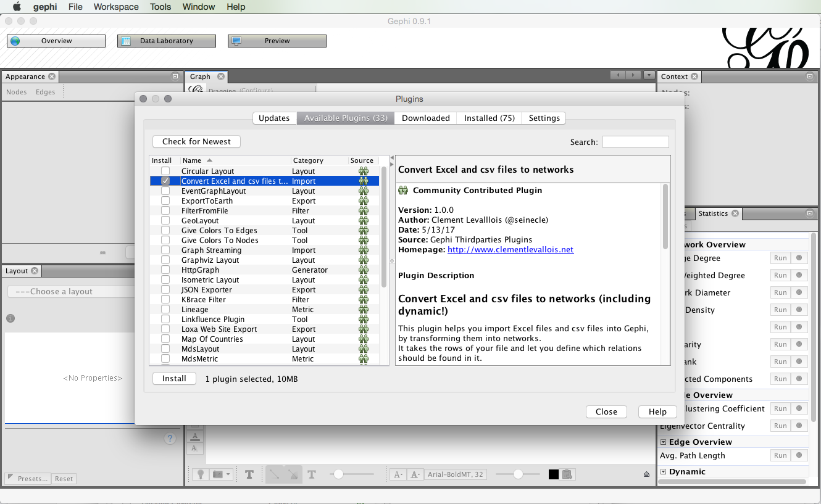Close the Graph tab
Screen dimensions: 821x504
coord(221,76)
